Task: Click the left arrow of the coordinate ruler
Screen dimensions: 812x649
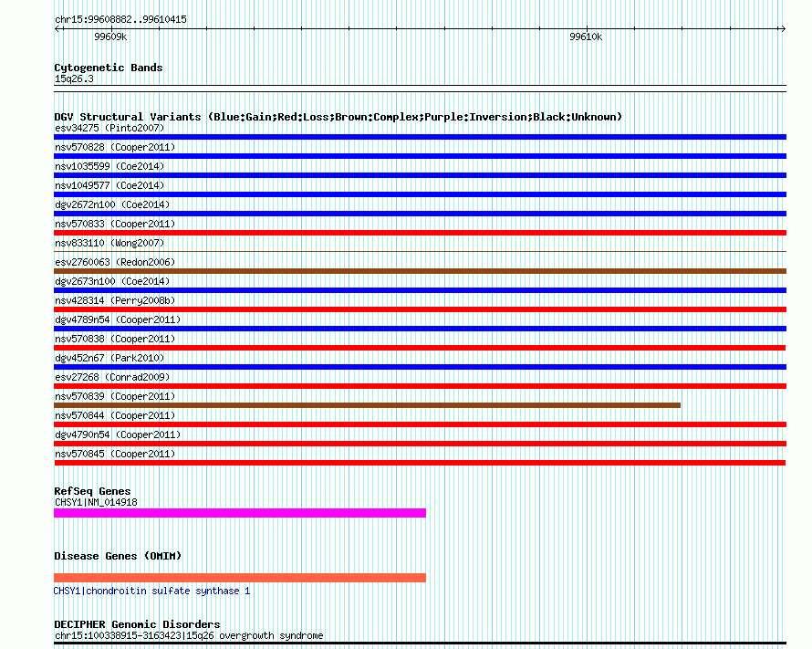Action: pos(58,29)
